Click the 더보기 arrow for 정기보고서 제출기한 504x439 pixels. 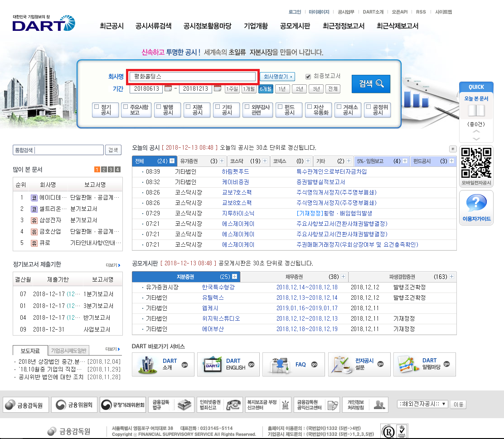113,265
